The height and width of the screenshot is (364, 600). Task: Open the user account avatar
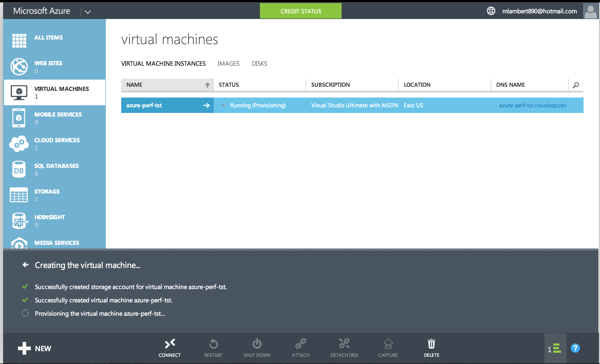pyautogui.click(x=590, y=11)
